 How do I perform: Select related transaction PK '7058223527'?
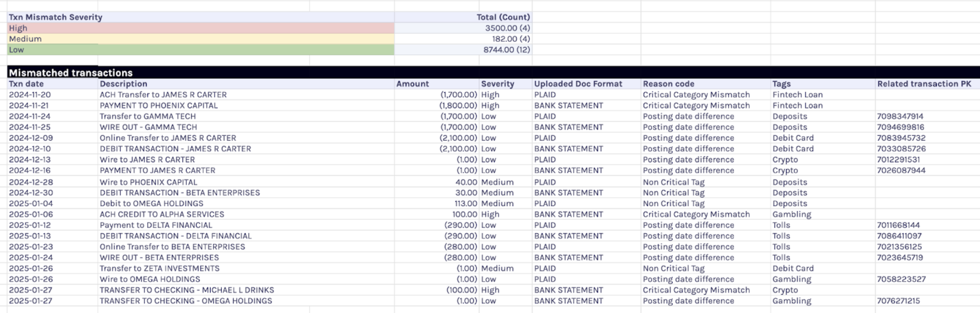(x=927, y=279)
